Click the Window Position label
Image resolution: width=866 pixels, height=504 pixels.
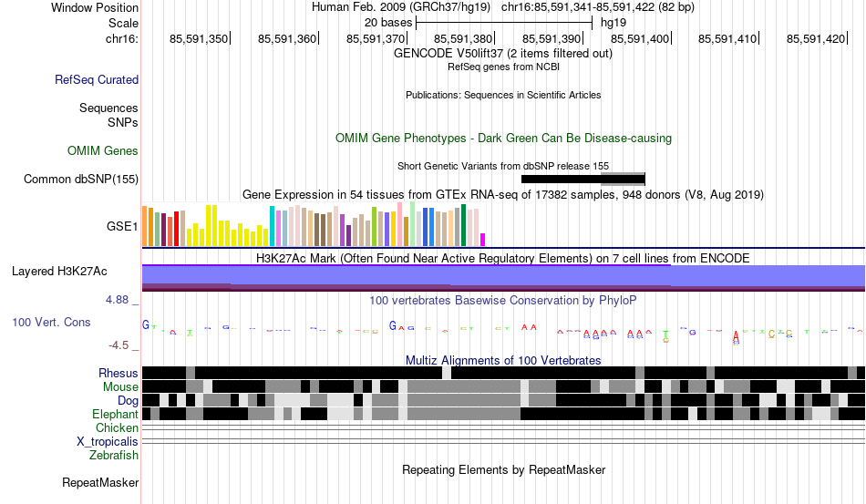pyautogui.click(x=95, y=7)
